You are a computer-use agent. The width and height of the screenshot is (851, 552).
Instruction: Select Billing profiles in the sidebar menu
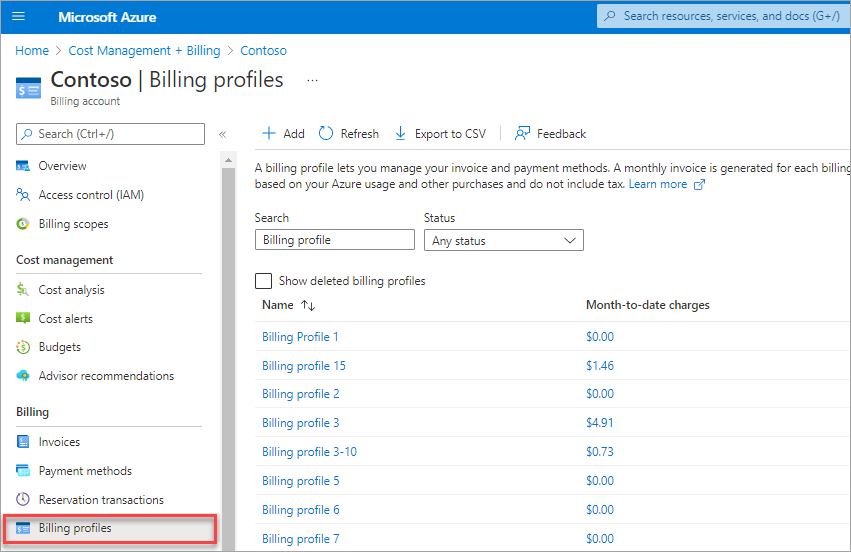tap(75, 528)
